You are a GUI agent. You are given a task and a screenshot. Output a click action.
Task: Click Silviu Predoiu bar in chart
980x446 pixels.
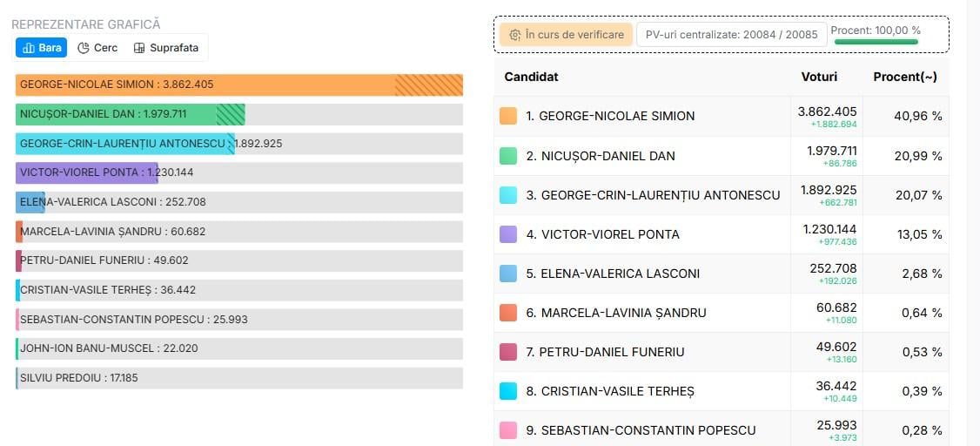239,378
